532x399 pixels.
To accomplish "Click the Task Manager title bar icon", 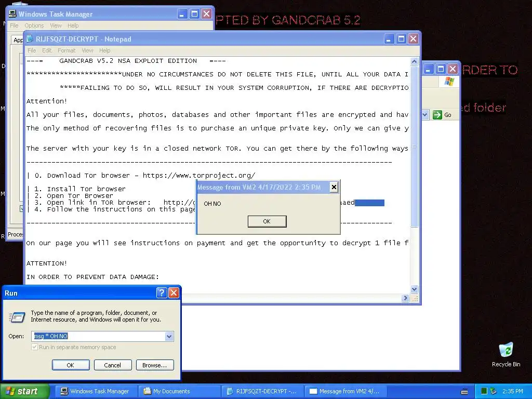I will tap(12, 14).
